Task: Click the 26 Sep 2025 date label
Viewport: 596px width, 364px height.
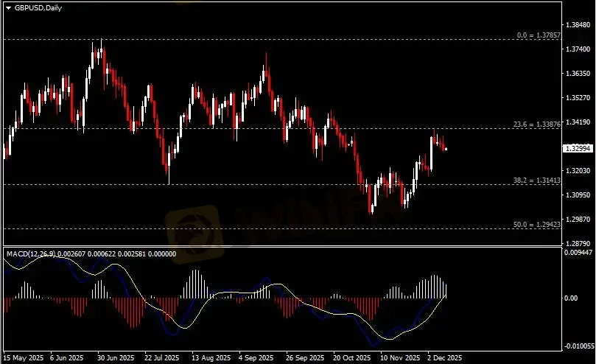Action: click(304, 357)
